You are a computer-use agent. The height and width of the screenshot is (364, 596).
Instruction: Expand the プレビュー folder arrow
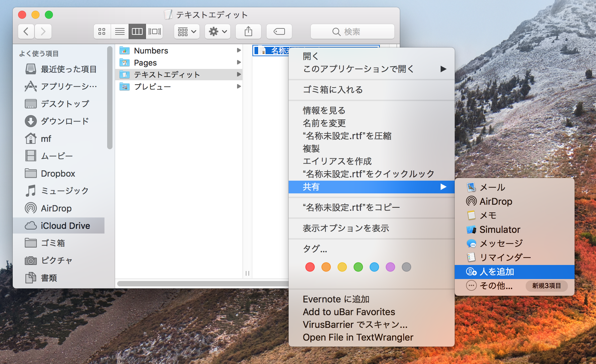(x=239, y=87)
